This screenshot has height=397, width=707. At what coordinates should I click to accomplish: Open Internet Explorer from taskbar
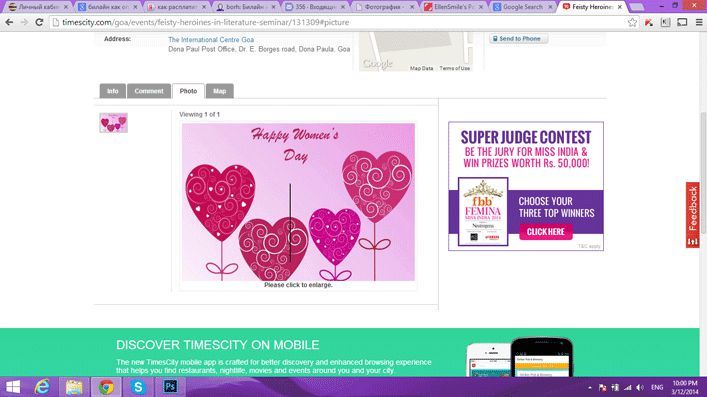coord(42,387)
